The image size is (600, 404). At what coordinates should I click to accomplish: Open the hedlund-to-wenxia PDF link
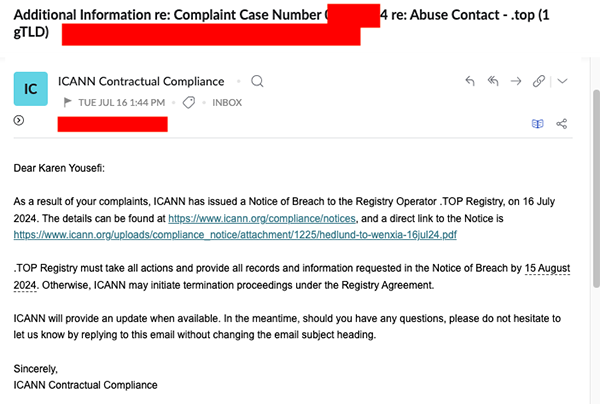[235, 235]
